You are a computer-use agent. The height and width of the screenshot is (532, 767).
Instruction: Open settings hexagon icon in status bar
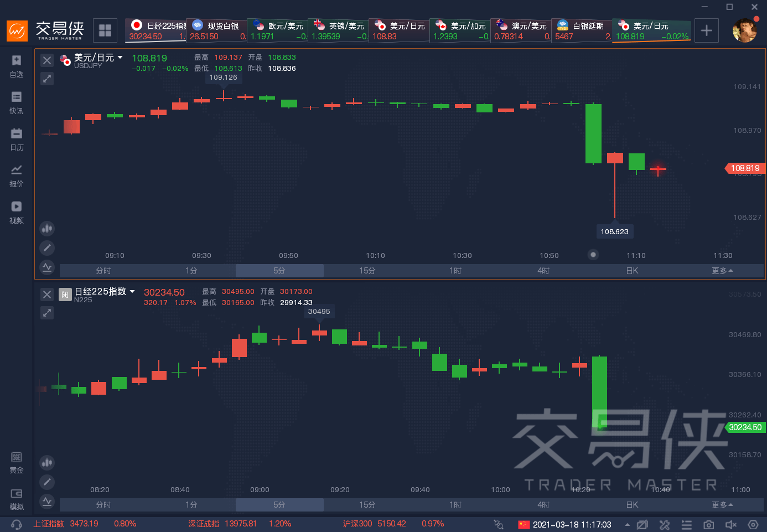point(753,524)
